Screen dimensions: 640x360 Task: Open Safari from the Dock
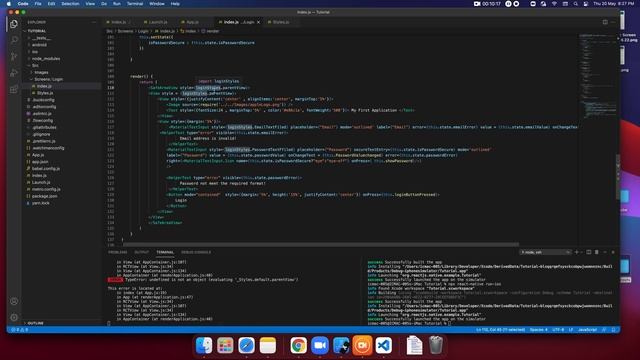(x=246, y=345)
